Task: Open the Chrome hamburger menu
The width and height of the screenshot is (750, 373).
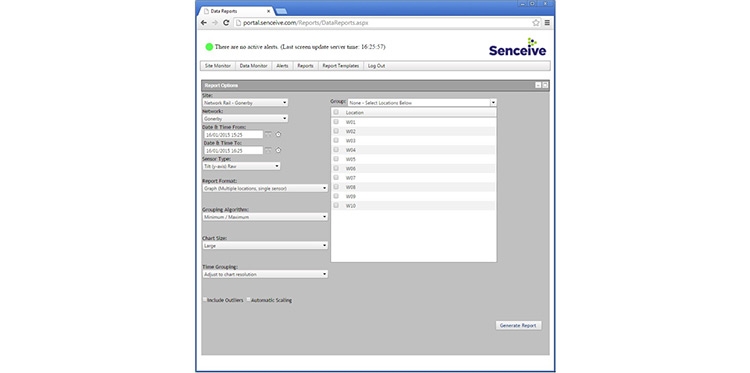Action: coord(547,22)
